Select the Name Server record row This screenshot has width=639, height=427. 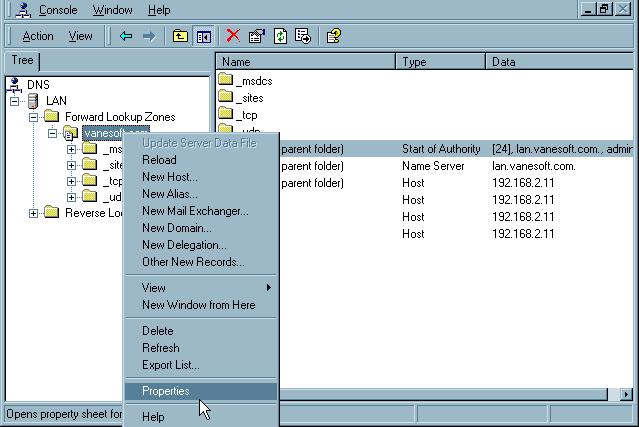click(x=456, y=166)
